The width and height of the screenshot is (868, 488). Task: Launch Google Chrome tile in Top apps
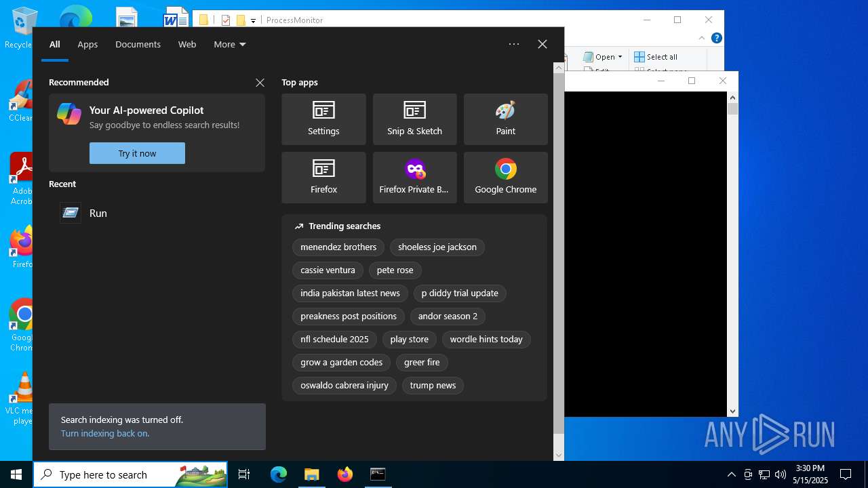[505, 178]
